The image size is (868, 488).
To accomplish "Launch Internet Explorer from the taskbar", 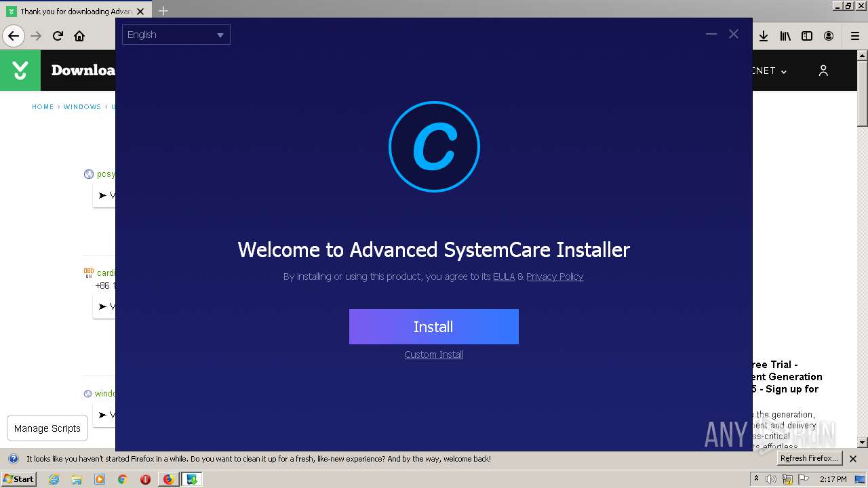I will (54, 479).
